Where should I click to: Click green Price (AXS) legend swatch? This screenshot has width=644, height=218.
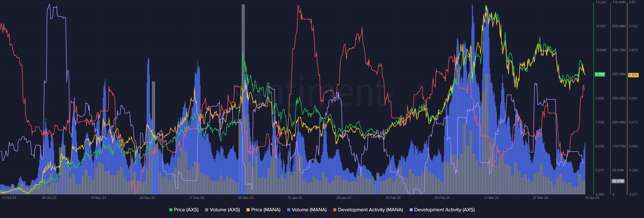pyautogui.click(x=171, y=210)
